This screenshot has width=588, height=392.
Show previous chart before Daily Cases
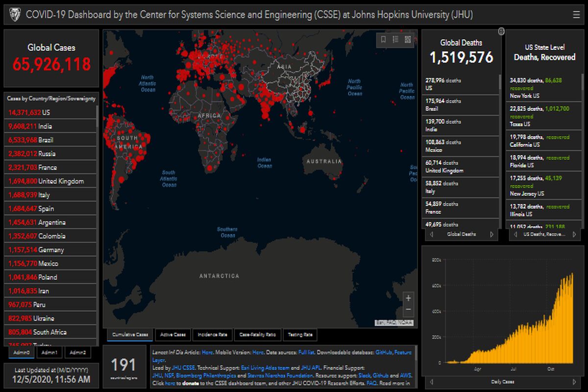(x=432, y=381)
